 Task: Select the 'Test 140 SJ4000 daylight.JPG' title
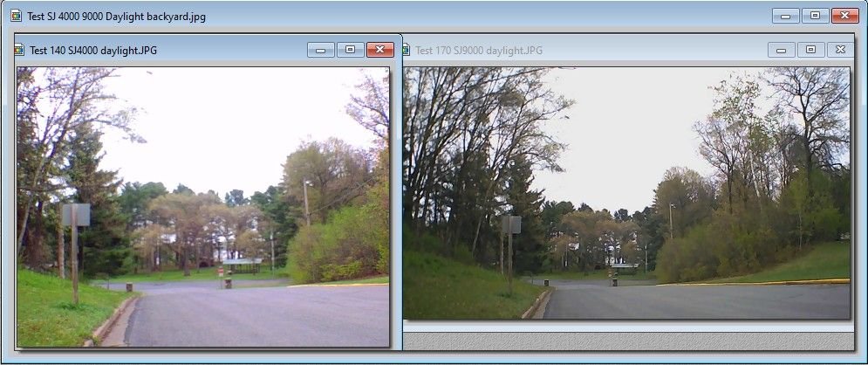click(x=93, y=51)
